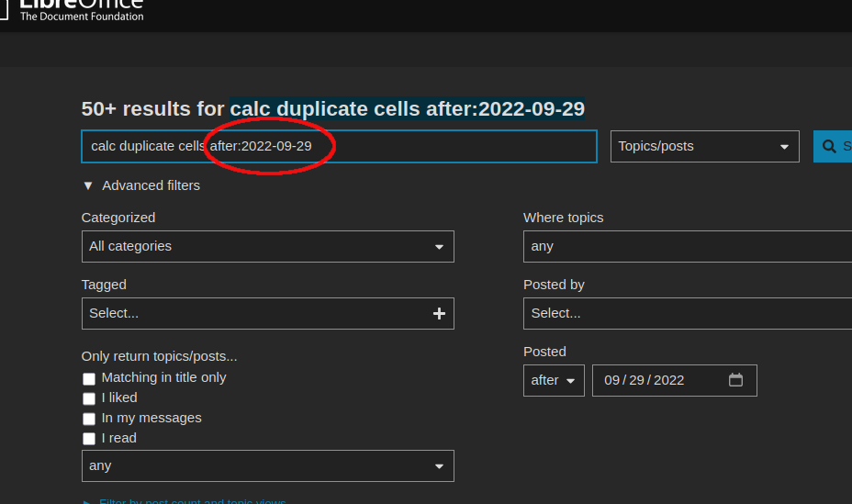Open the Posted by Select dropdown

pyautogui.click(x=687, y=313)
